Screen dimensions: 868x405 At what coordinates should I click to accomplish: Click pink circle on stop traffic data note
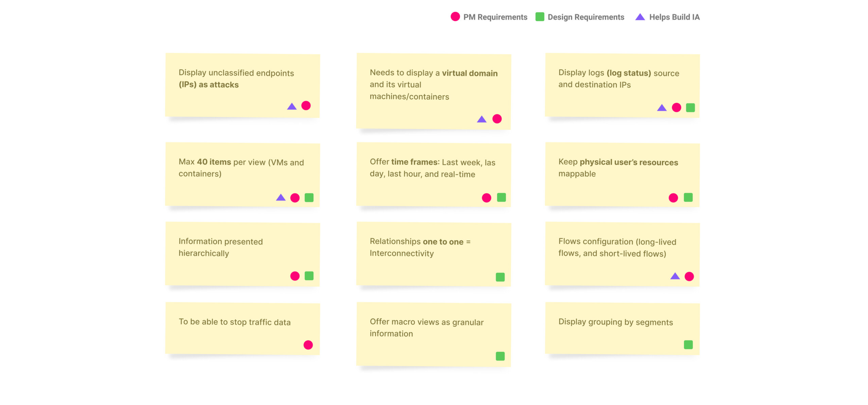[x=308, y=345]
